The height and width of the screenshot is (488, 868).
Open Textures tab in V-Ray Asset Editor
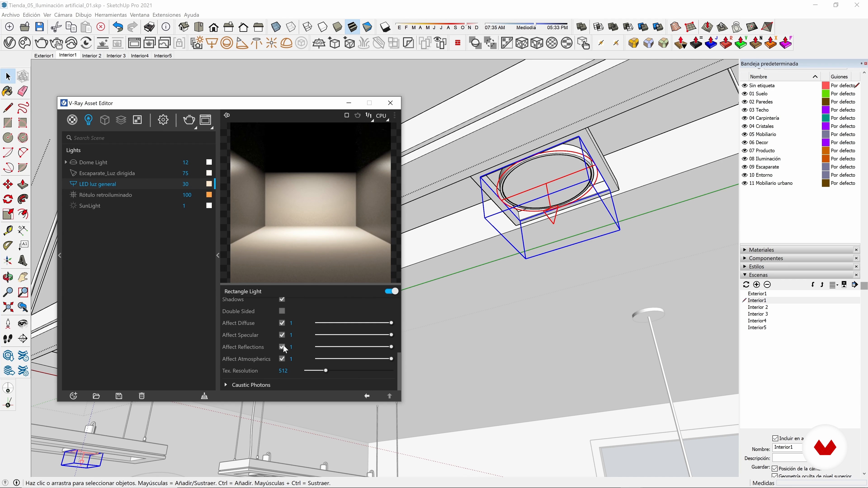pyautogui.click(x=137, y=120)
